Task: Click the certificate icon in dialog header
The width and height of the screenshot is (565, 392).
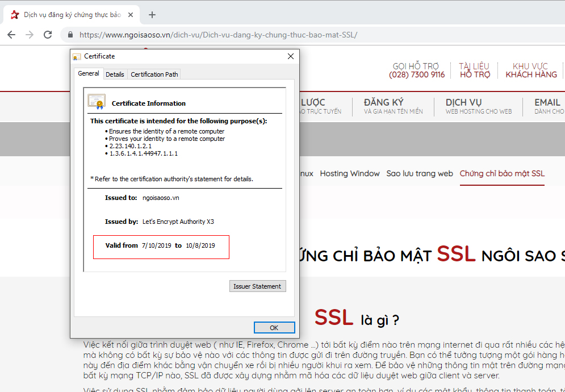Action: click(x=77, y=56)
